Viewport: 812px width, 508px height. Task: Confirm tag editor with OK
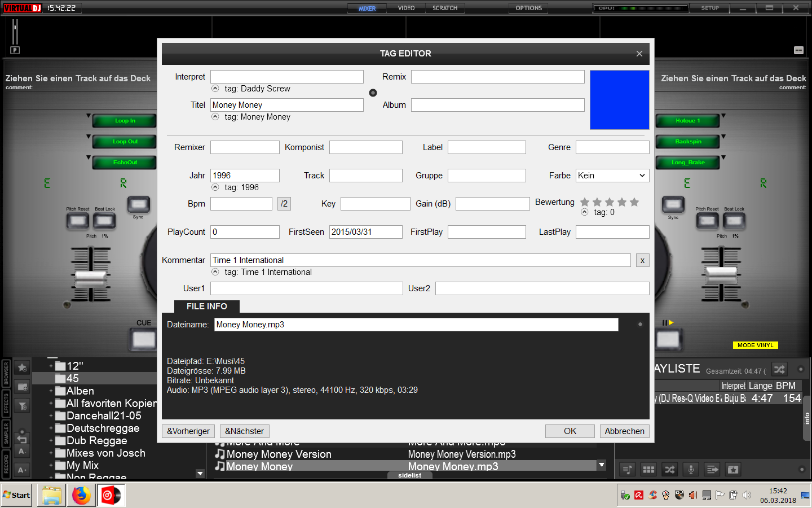pos(570,431)
